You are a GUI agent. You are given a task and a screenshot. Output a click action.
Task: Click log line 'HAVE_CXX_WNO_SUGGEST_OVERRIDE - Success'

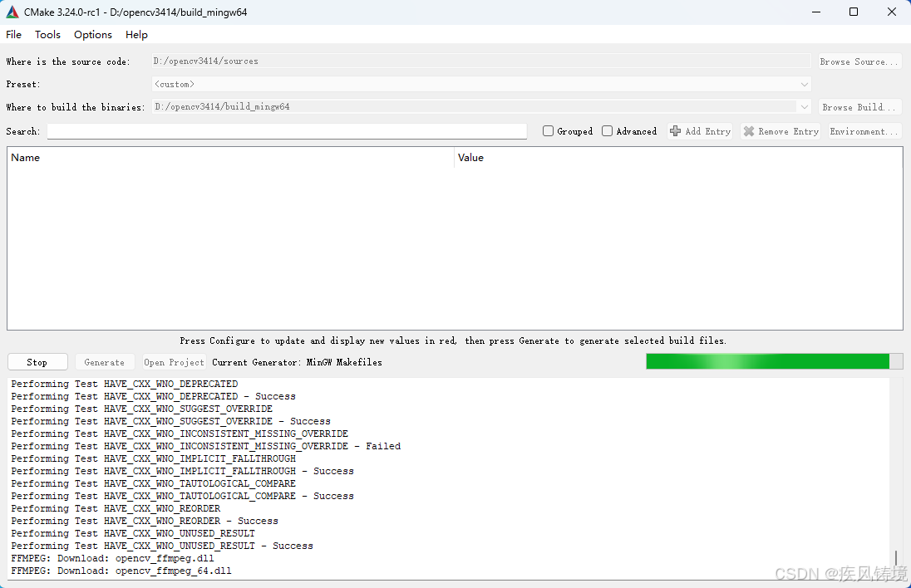point(170,421)
